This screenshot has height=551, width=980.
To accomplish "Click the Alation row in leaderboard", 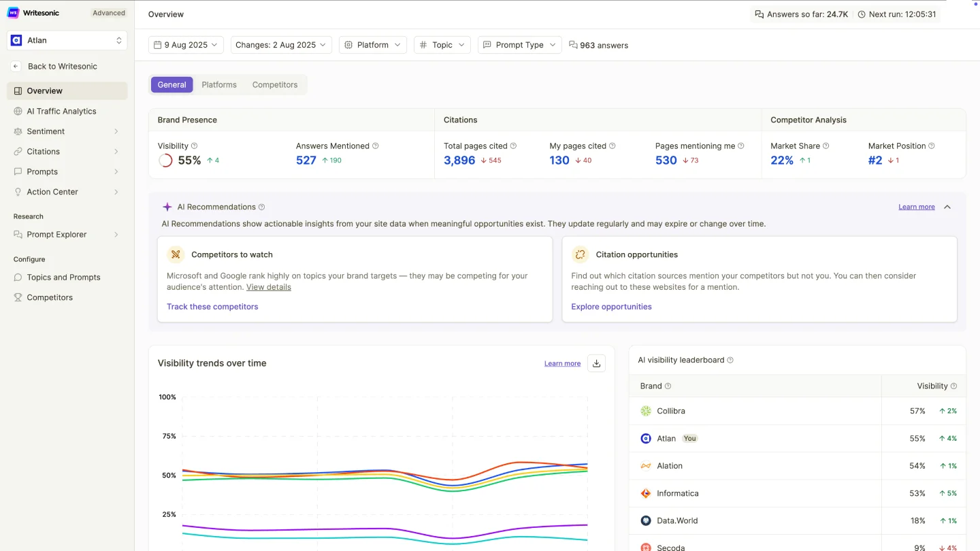I will pos(797,466).
